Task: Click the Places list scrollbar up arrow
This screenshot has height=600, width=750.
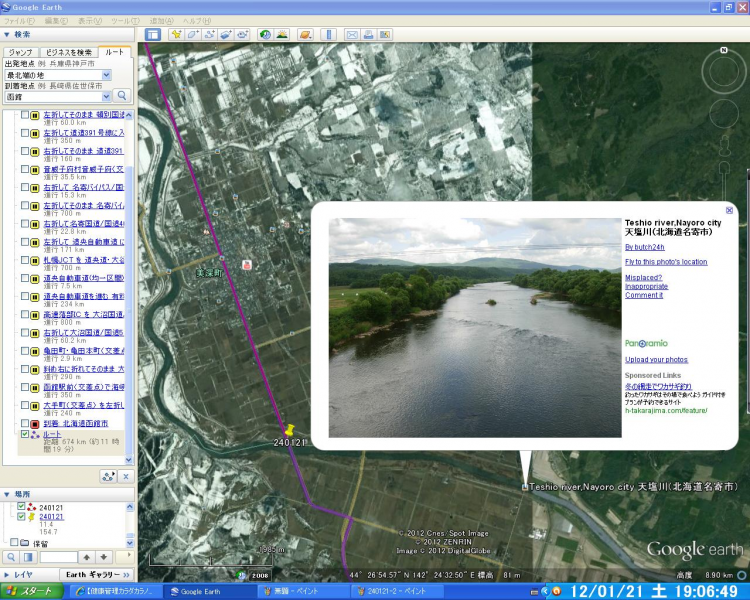Action: click(130, 506)
